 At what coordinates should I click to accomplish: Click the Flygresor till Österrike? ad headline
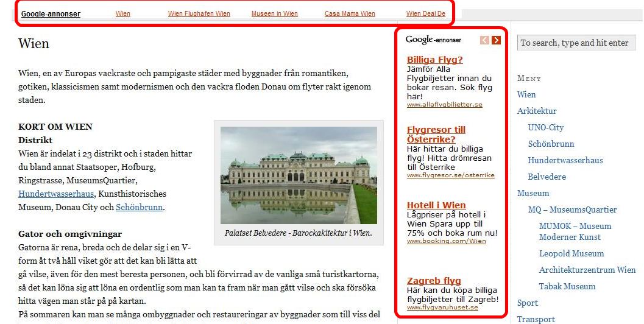pos(436,134)
